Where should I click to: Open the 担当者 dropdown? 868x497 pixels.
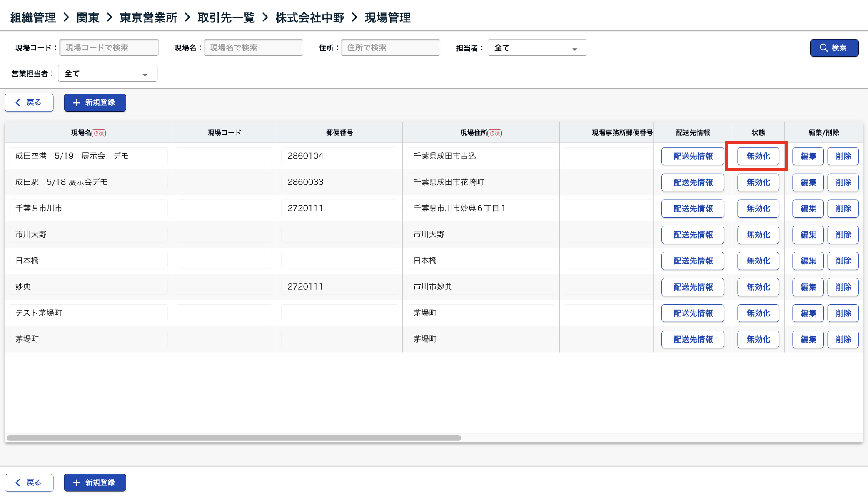point(537,48)
